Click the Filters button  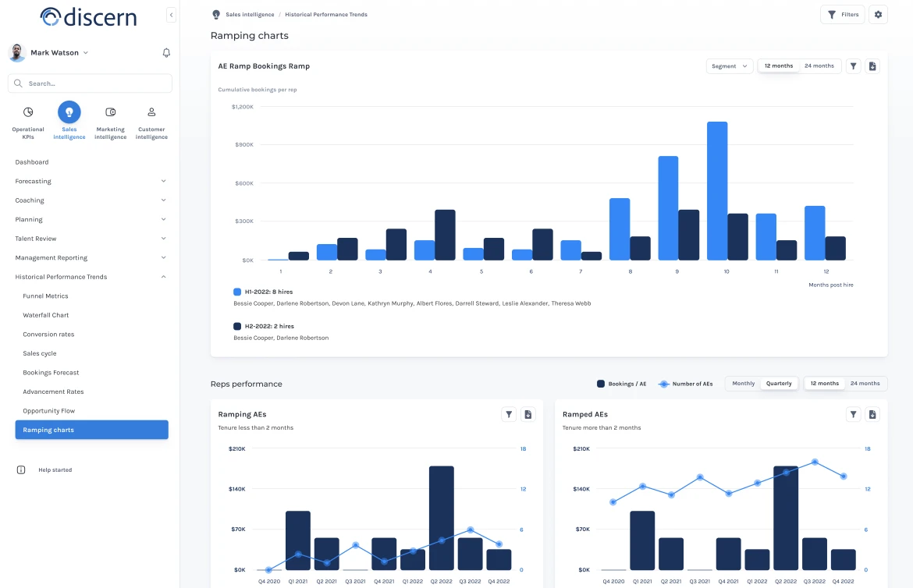tap(842, 15)
